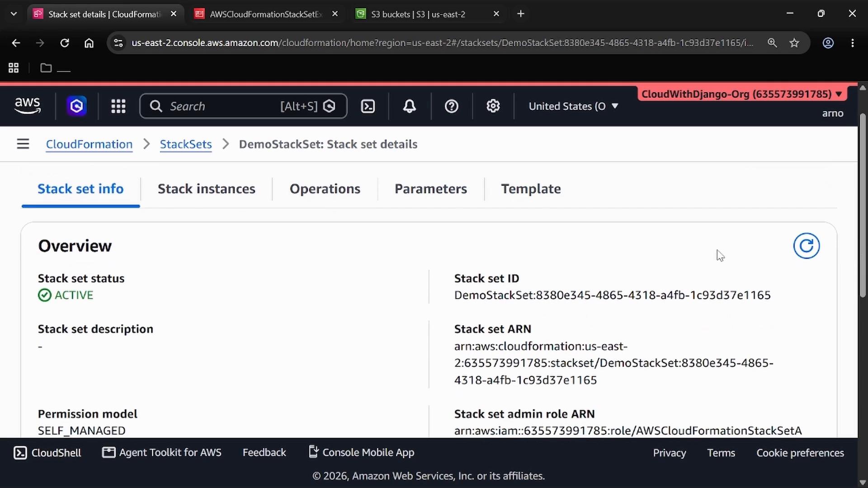868x488 pixels.
Task: Follow the CloudFormation breadcrumb link
Action: coord(89,144)
